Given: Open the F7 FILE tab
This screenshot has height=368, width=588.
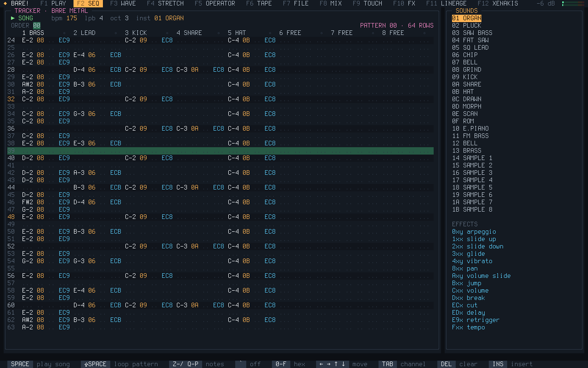Looking at the screenshot, I should (296, 3).
